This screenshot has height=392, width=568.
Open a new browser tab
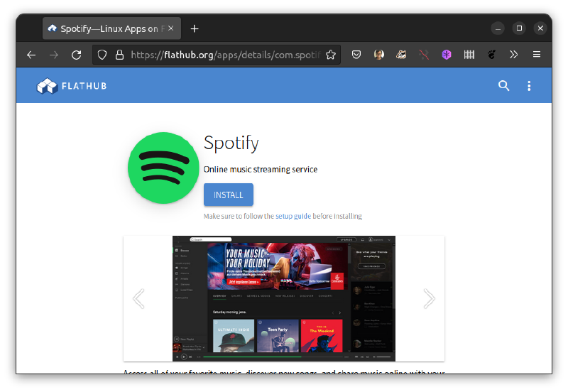[195, 28]
